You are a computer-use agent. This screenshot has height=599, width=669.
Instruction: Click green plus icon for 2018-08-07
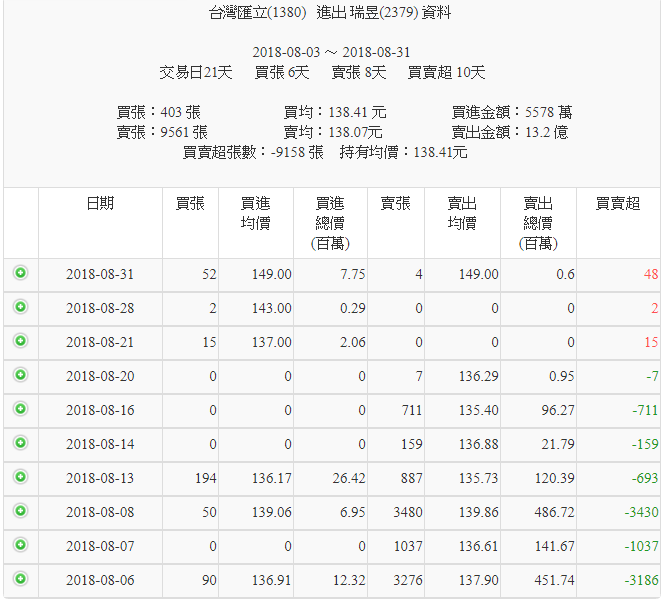(x=20, y=545)
